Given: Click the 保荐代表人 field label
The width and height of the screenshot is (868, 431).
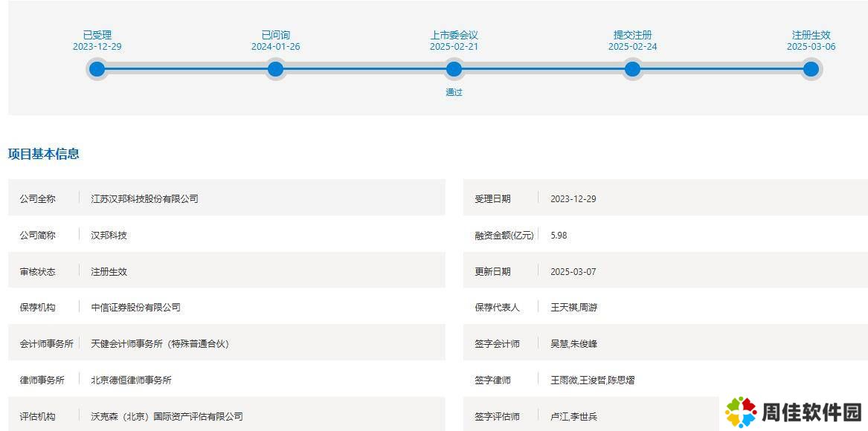Looking at the screenshot, I should pyautogui.click(x=497, y=308).
